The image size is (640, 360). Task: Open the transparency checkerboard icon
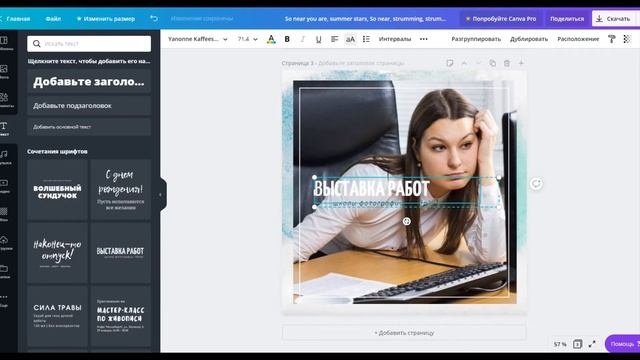pos(627,39)
